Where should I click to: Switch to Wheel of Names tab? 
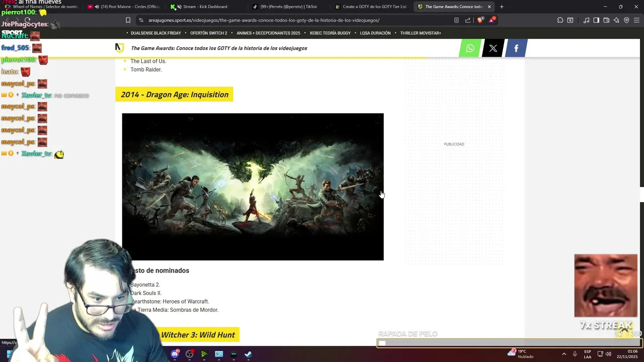[42, 7]
